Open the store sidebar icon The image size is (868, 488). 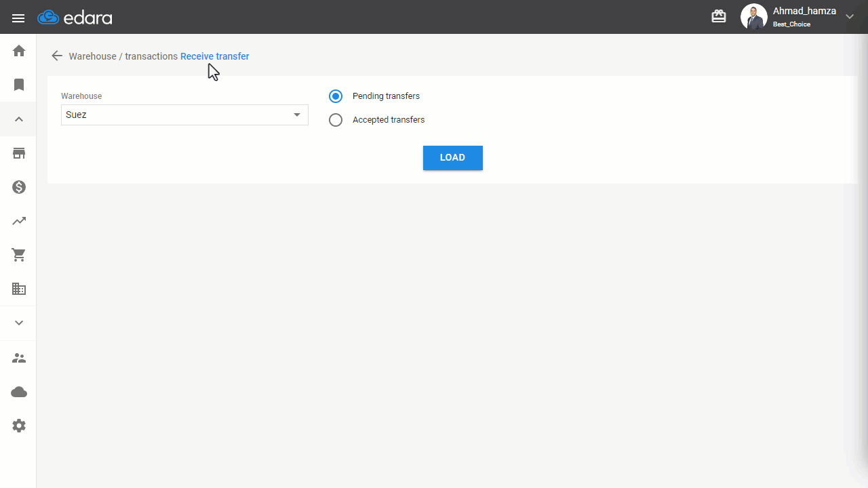[x=19, y=153]
